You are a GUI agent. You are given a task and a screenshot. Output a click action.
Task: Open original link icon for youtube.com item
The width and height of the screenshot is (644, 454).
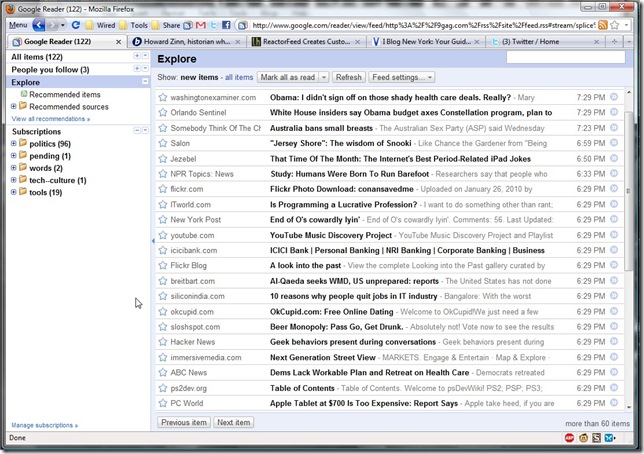[x=614, y=235]
